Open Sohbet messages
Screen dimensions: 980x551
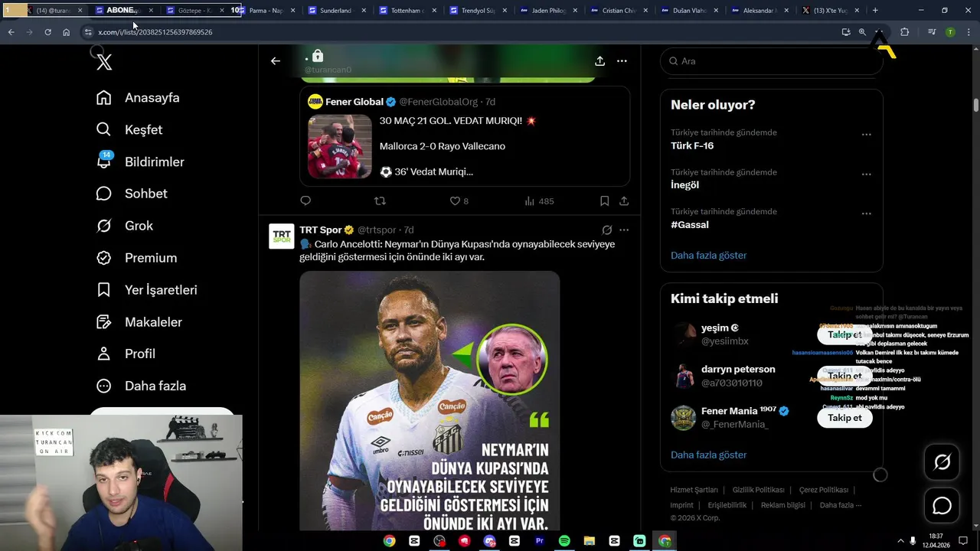tap(131, 194)
